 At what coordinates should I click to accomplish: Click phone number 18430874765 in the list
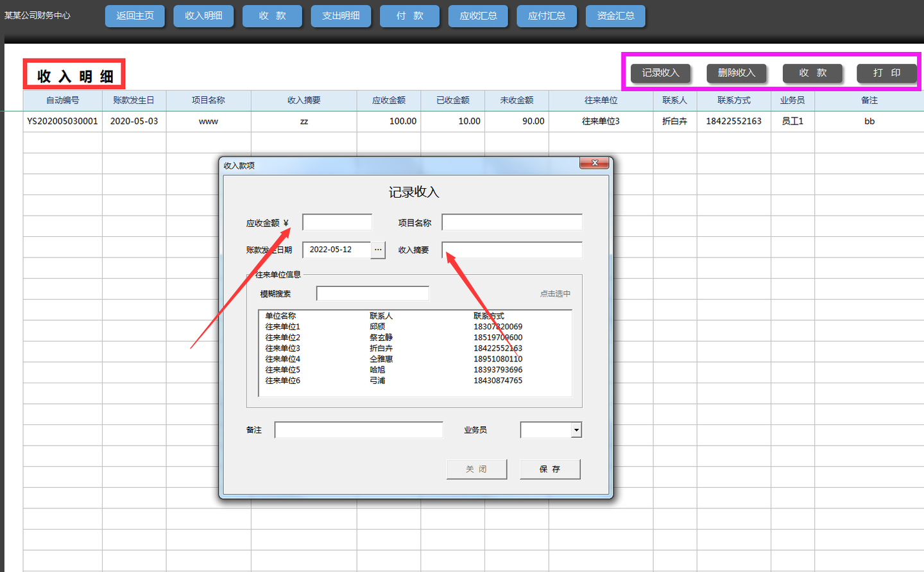498,381
